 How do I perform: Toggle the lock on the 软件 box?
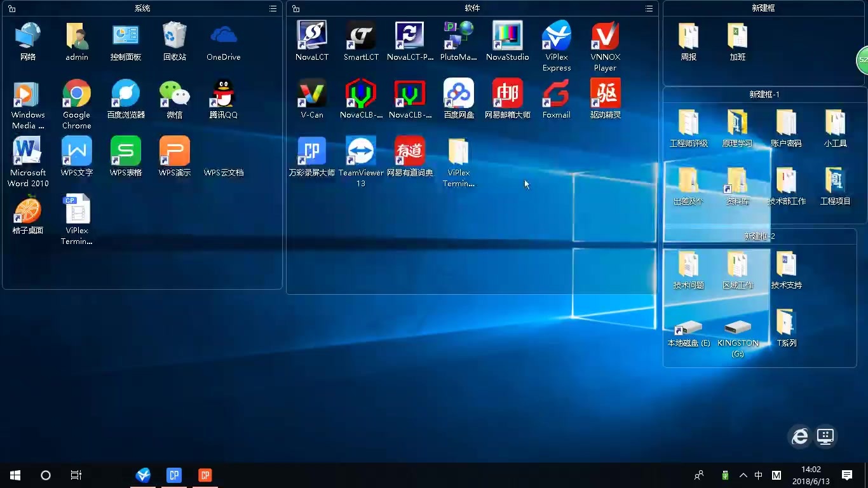[x=296, y=9]
